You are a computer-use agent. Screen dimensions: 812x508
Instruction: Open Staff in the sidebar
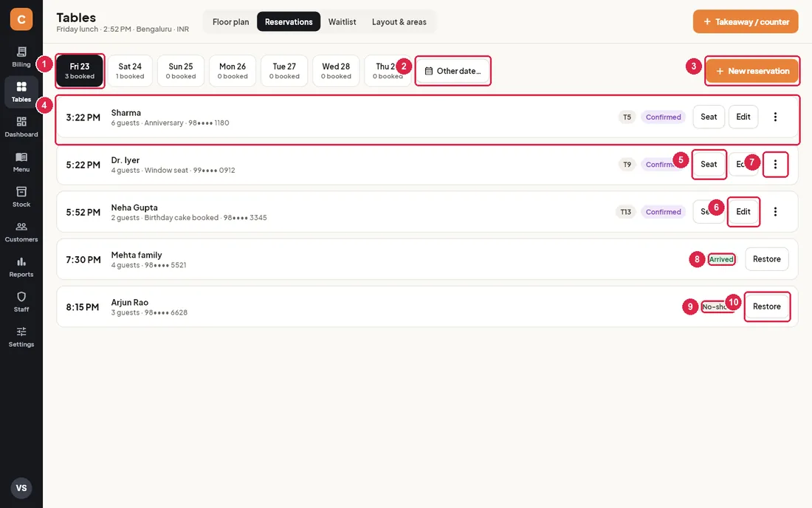(x=21, y=302)
